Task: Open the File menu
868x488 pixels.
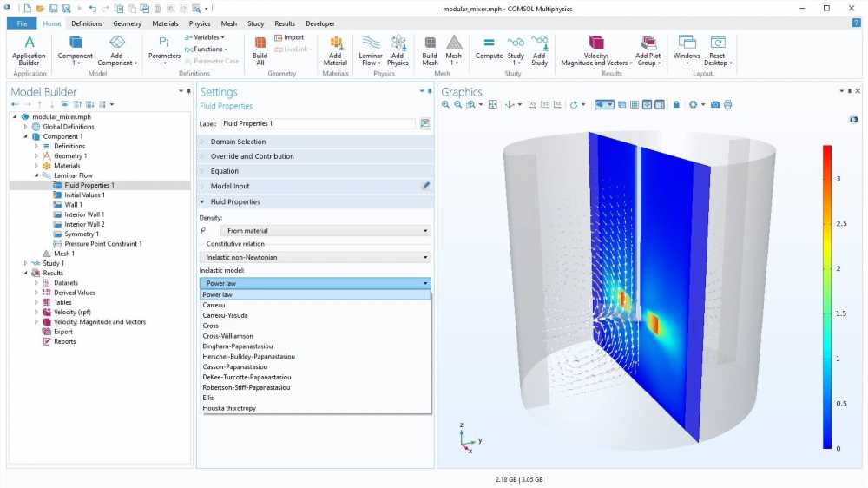Action: 22,23
